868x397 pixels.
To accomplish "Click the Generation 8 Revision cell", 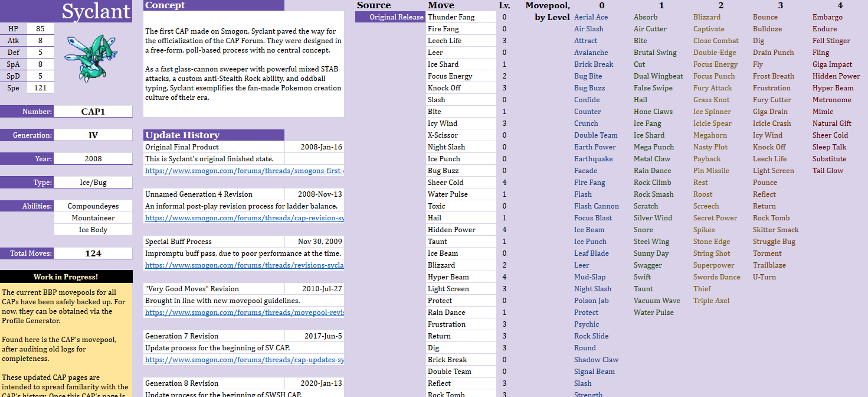I will coord(214,383).
